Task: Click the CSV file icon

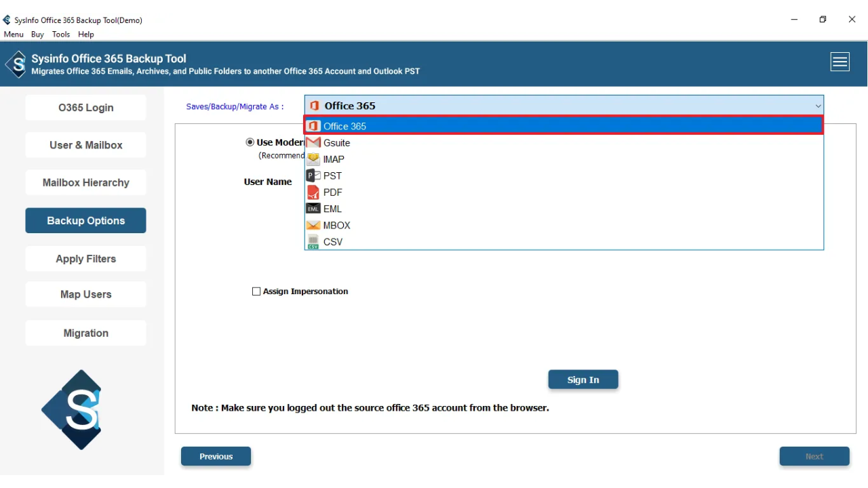Action: (x=313, y=242)
